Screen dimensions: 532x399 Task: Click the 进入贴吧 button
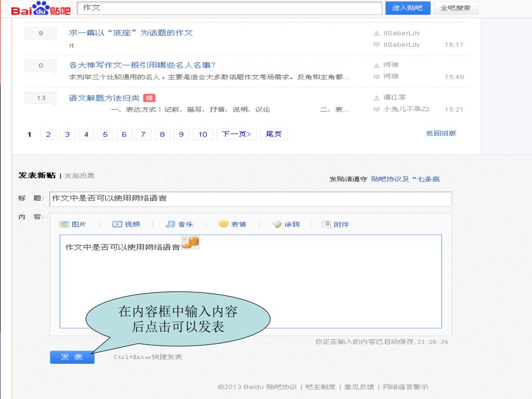coord(407,8)
